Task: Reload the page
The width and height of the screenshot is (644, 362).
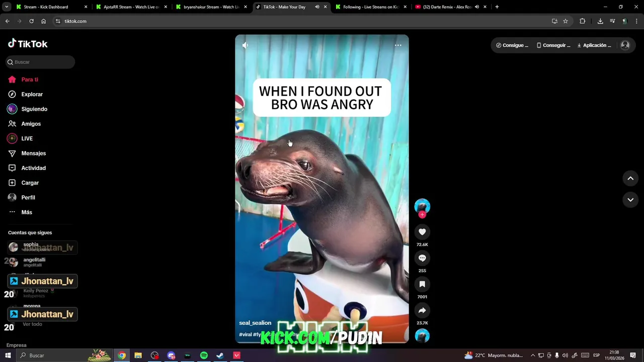Action: pos(31,21)
